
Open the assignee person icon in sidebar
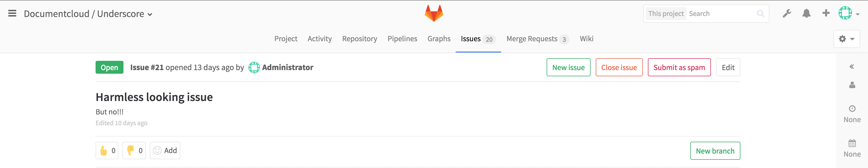tap(852, 85)
